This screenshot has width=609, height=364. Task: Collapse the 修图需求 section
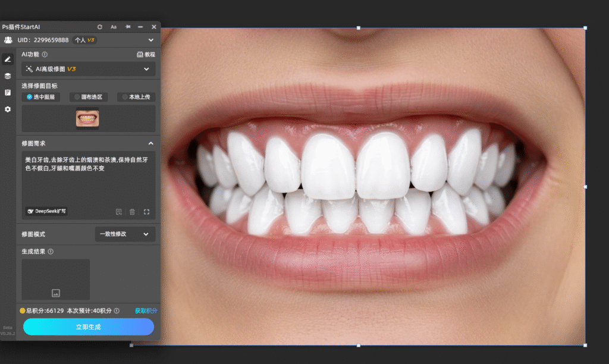(x=150, y=143)
